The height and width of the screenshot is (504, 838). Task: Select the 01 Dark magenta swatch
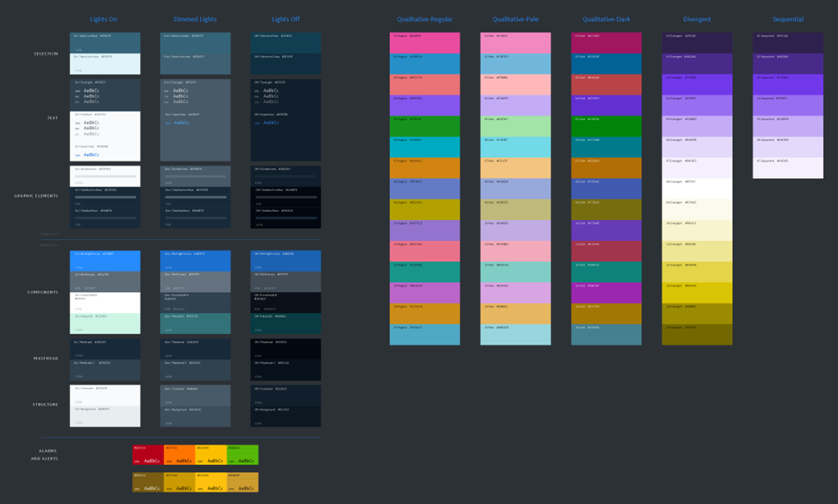[x=606, y=43]
